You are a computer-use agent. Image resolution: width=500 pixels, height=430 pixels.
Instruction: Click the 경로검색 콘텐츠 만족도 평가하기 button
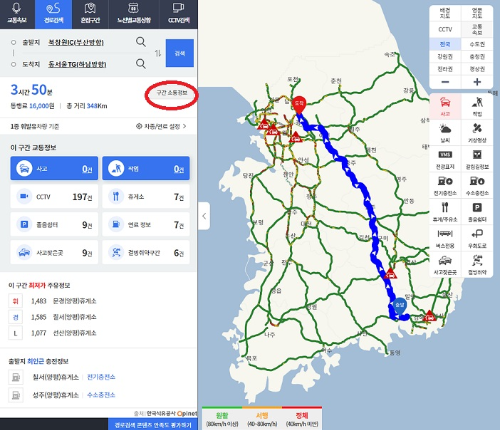tap(153, 425)
